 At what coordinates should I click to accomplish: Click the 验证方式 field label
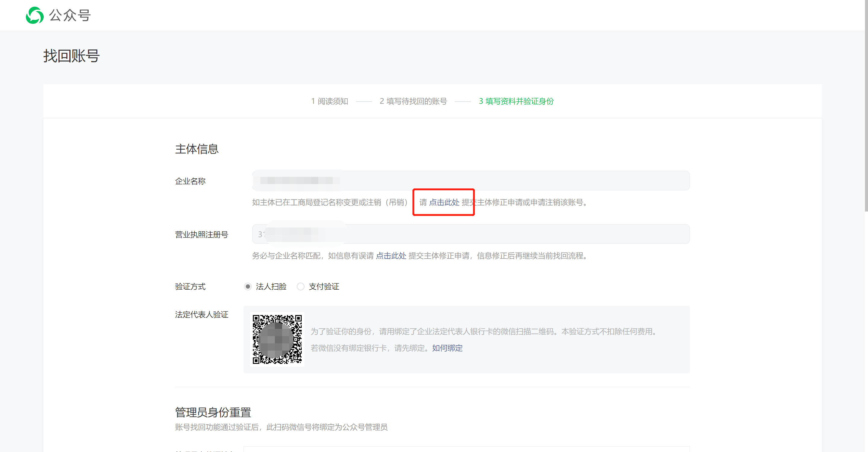190,286
